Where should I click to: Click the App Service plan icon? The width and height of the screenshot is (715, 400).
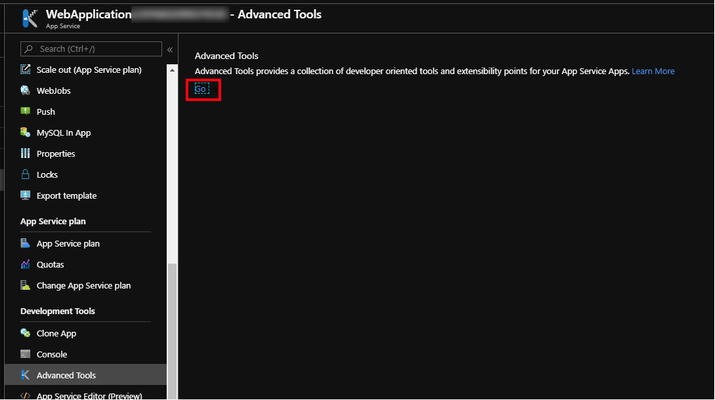point(25,243)
